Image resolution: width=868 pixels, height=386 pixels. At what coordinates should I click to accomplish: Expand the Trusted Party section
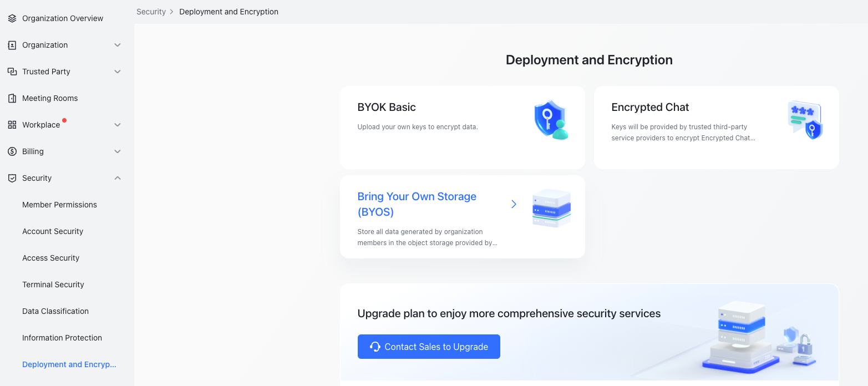coord(117,72)
